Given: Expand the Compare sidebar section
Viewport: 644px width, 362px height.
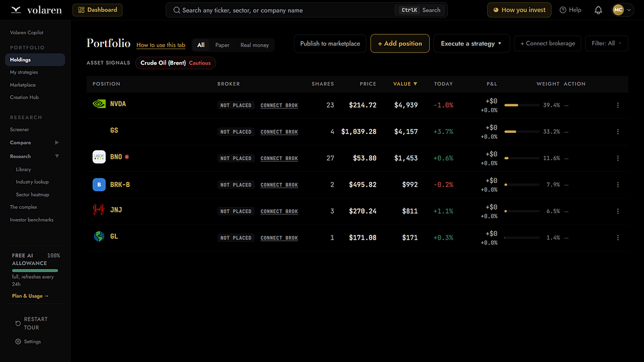Looking at the screenshot, I should 57,142.
